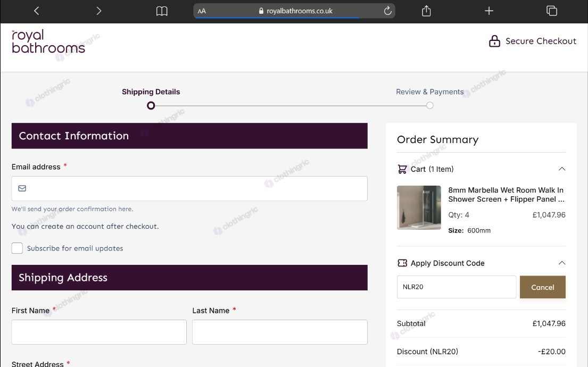Click the Cart (1 Item) label
Image resolution: width=588 pixels, height=367 pixels.
click(x=432, y=169)
